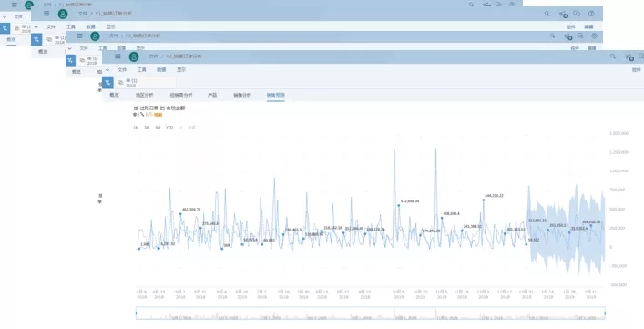The image size is (644, 329).
Task: Open the hamburger menu in the third window
Action: [79, 36]
